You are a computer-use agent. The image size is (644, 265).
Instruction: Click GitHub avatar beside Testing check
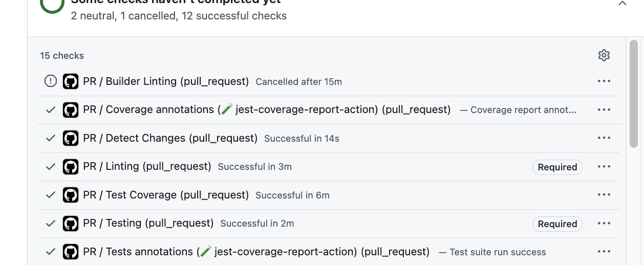[71, 224]
